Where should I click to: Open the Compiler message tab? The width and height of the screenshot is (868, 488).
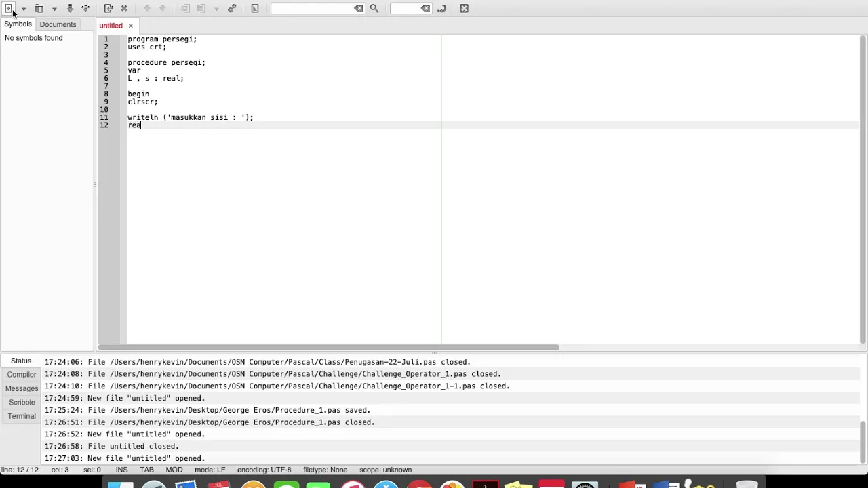click(x=22, y=375)
